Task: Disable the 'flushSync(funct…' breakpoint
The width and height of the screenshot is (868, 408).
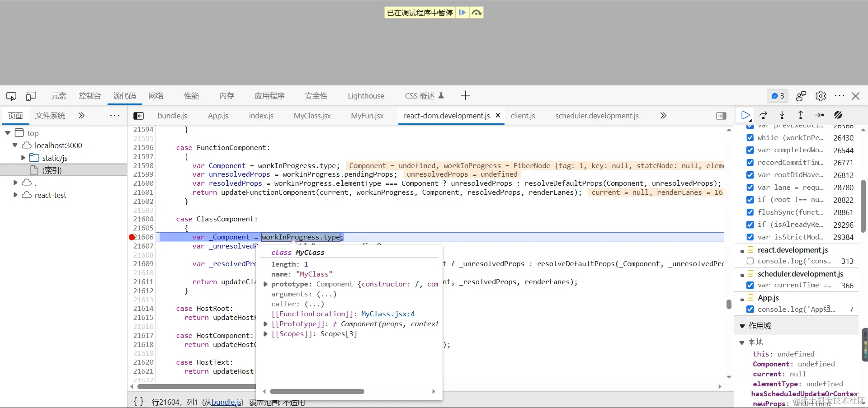Action: coord(750,212)
